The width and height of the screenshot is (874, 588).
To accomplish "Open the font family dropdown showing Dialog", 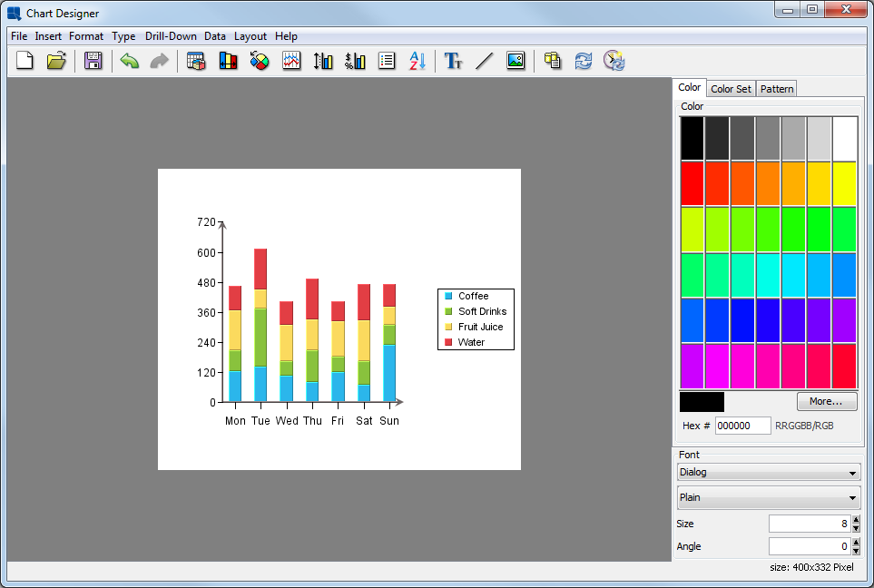I will [768, 473].
